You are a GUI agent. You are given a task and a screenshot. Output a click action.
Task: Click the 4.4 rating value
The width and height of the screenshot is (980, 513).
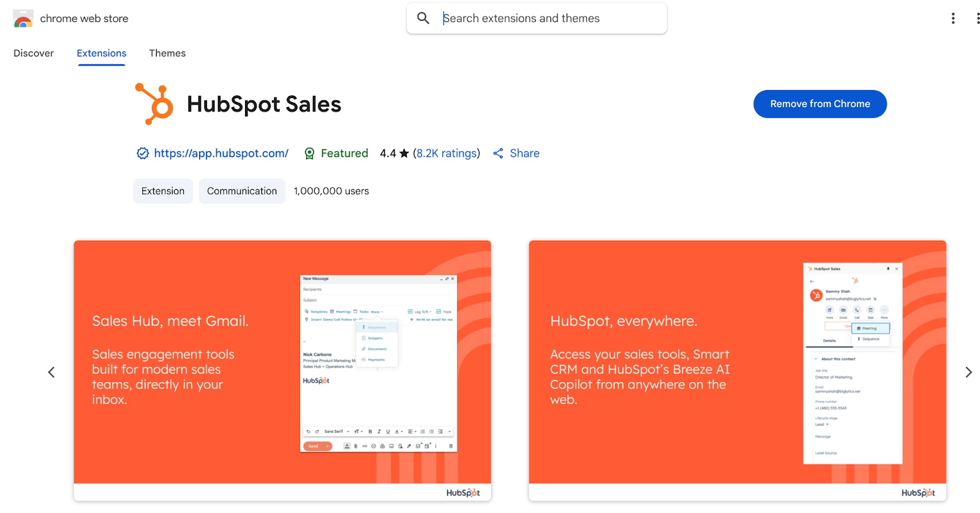point(388,154)
